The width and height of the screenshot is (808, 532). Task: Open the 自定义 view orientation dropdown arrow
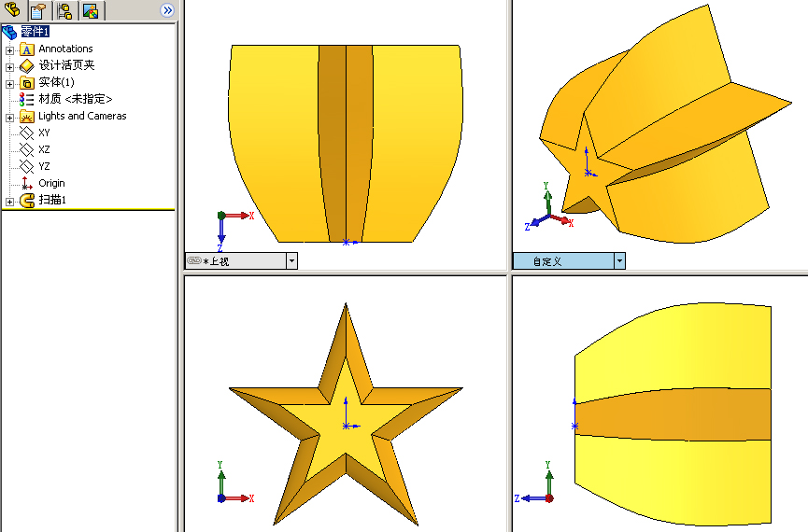pyautogui.click(x=619, y=261)
